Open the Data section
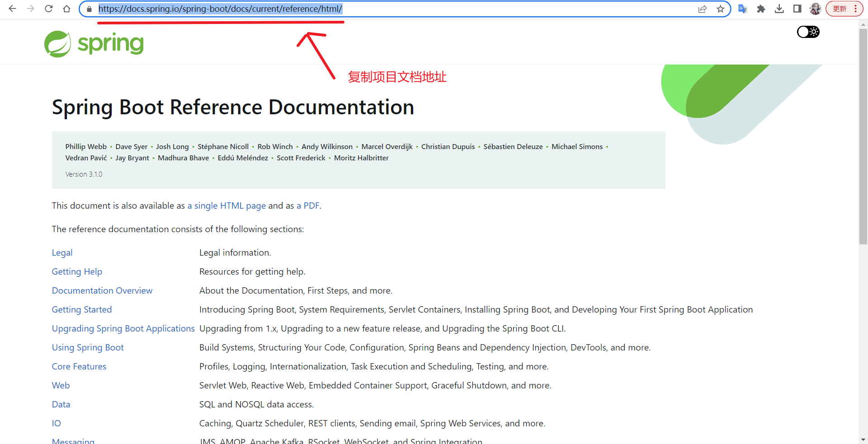 pos(61,404)
